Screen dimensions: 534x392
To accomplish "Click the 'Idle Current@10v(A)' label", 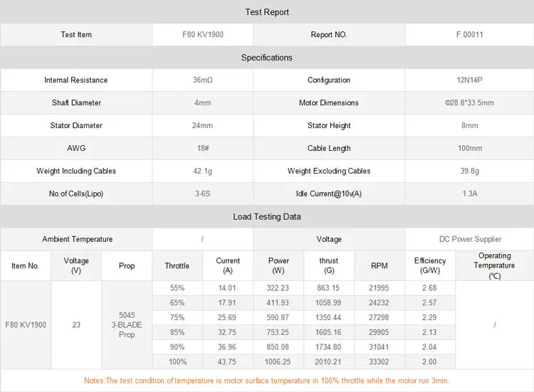I will coord(329,194).
